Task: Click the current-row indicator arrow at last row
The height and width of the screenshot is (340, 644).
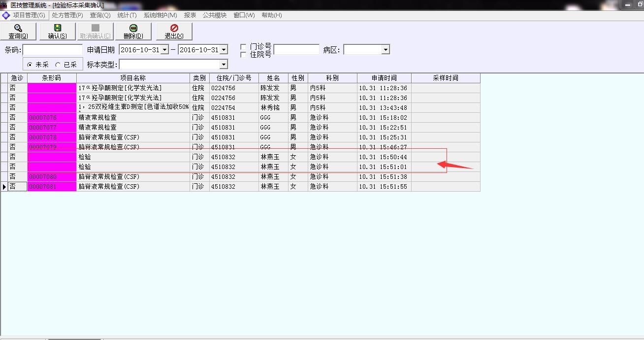Action: click(4, 187)
